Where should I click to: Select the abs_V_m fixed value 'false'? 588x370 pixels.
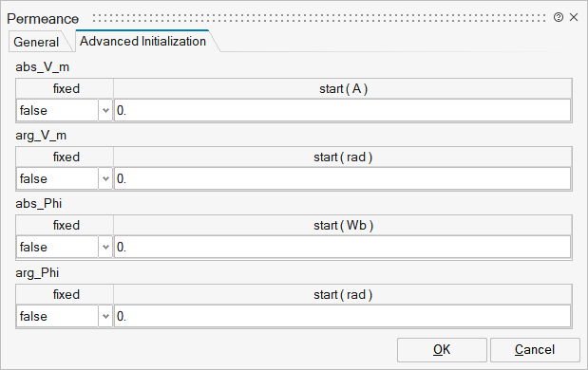click(57, 110)
